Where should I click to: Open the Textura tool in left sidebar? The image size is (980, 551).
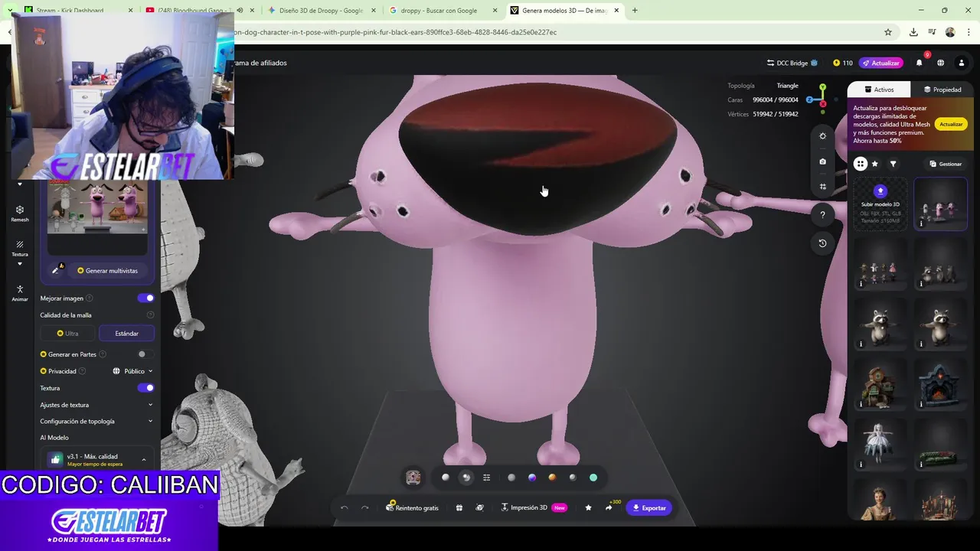[20, 248]
